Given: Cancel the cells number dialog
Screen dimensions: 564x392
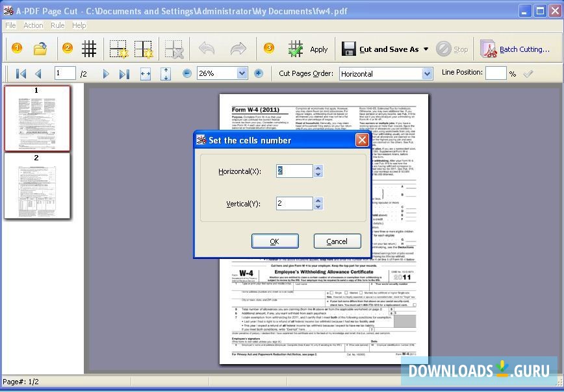Looking at the screenshot, I should tap(337, 241).
